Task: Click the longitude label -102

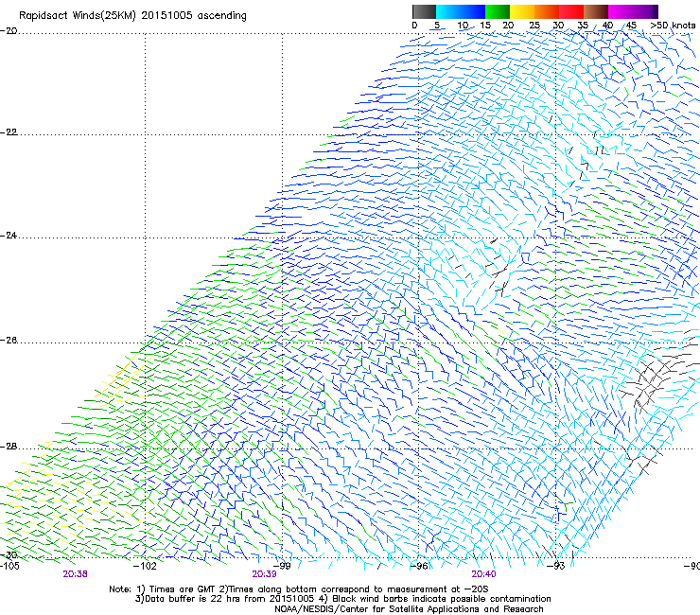Action: tap(145, 566)
